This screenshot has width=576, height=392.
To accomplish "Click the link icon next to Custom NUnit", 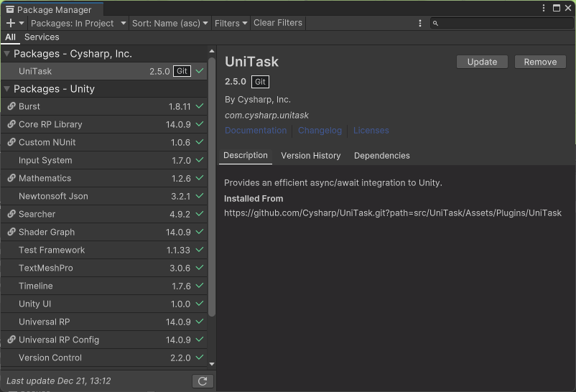I will tap(11, 142).
